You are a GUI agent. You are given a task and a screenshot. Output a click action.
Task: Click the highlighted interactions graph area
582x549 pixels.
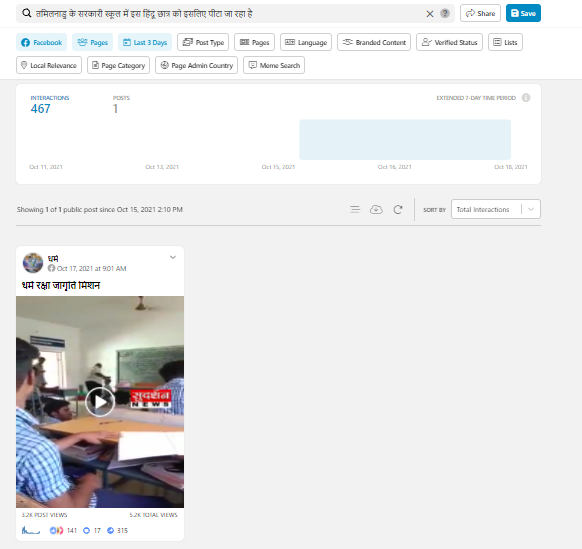[x=405, y=140]
